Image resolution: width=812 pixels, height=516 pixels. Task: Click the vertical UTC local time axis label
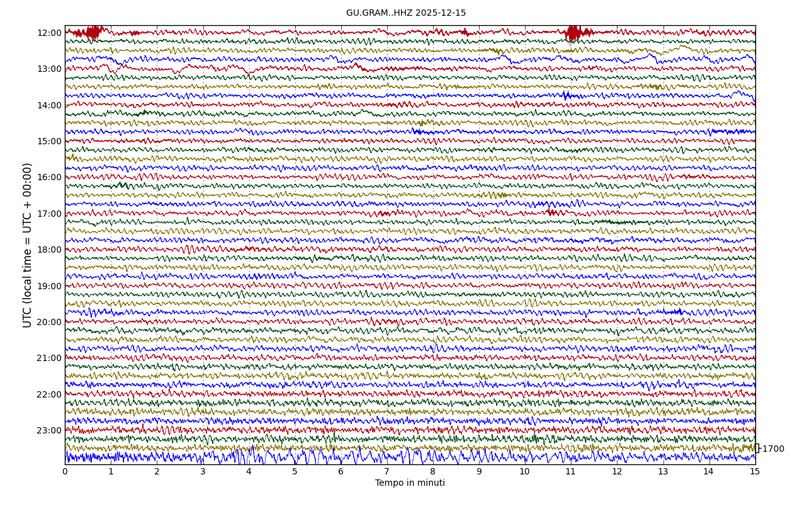pos(28,245)
